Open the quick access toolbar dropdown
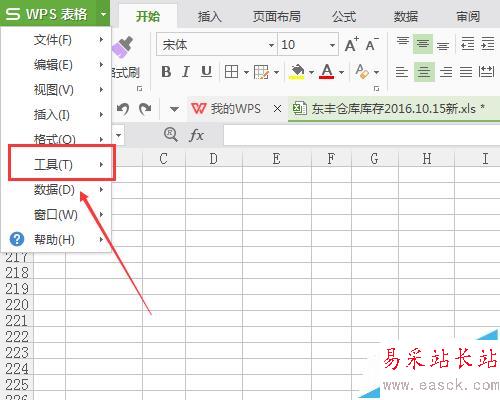Screen dimensions: 500x400 coord(174,109)
